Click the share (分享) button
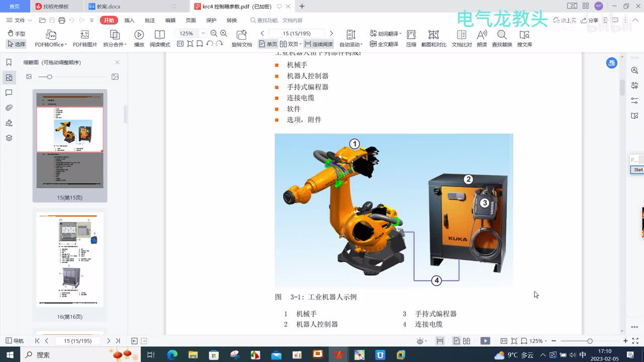644x362 pixels. [x=590, y=20]
